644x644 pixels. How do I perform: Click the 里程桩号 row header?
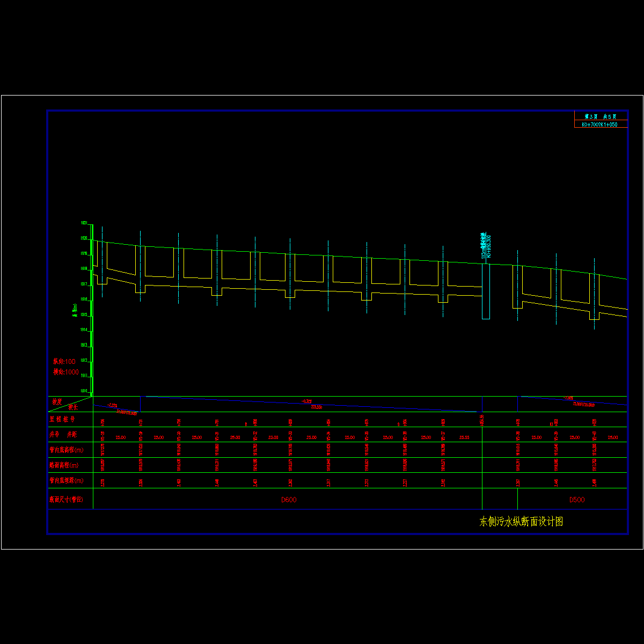[x=62, y=419]
